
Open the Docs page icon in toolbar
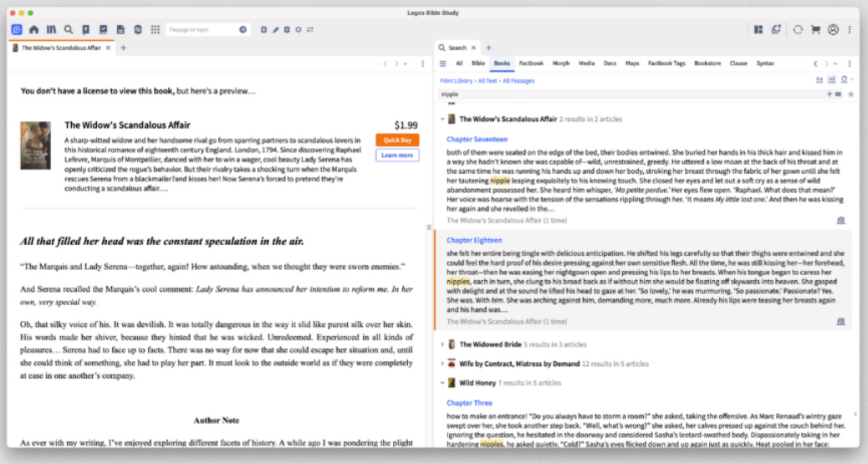[120, 29]
